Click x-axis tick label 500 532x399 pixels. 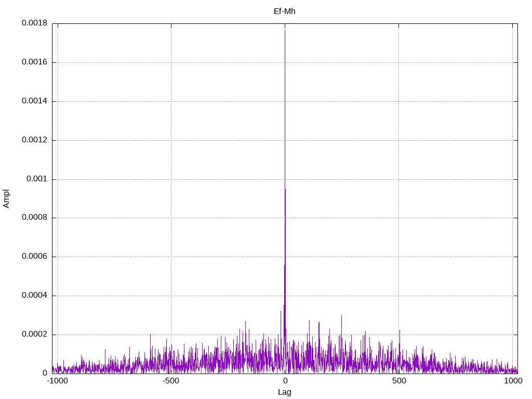point(399,381)
